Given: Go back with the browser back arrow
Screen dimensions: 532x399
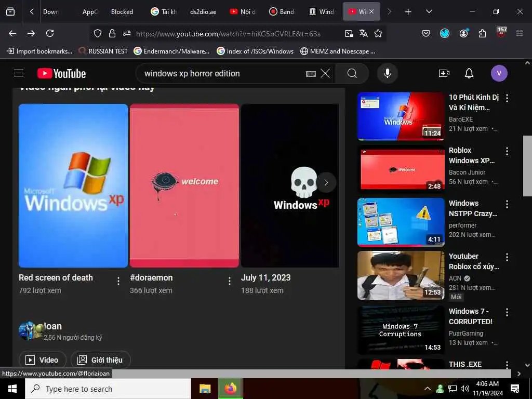Looking at the screenshot, I should point(12,33).
